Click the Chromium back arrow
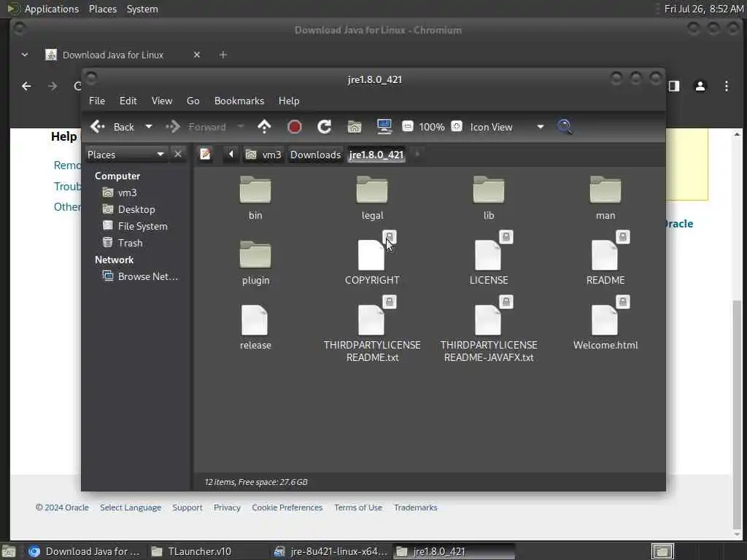 pos(27,86)
